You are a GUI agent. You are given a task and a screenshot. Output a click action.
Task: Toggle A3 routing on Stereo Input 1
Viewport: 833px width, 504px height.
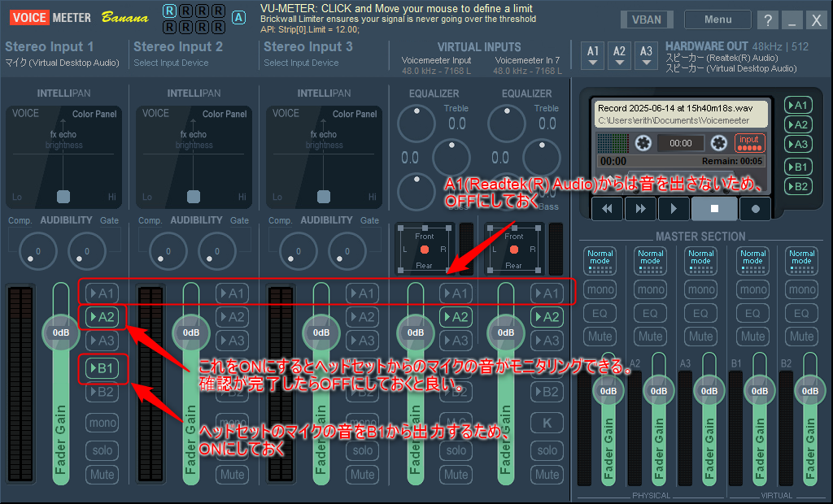[x=102, y=341]
